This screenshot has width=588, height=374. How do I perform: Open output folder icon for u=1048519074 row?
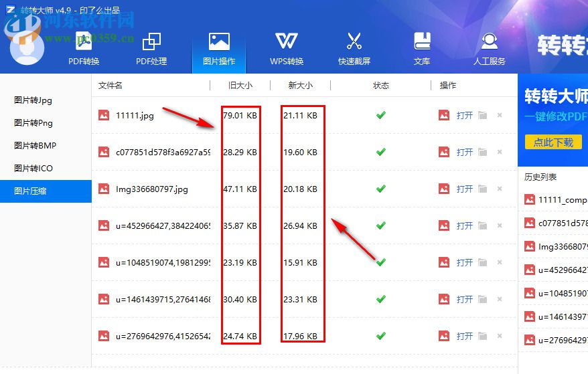(483, 262)
